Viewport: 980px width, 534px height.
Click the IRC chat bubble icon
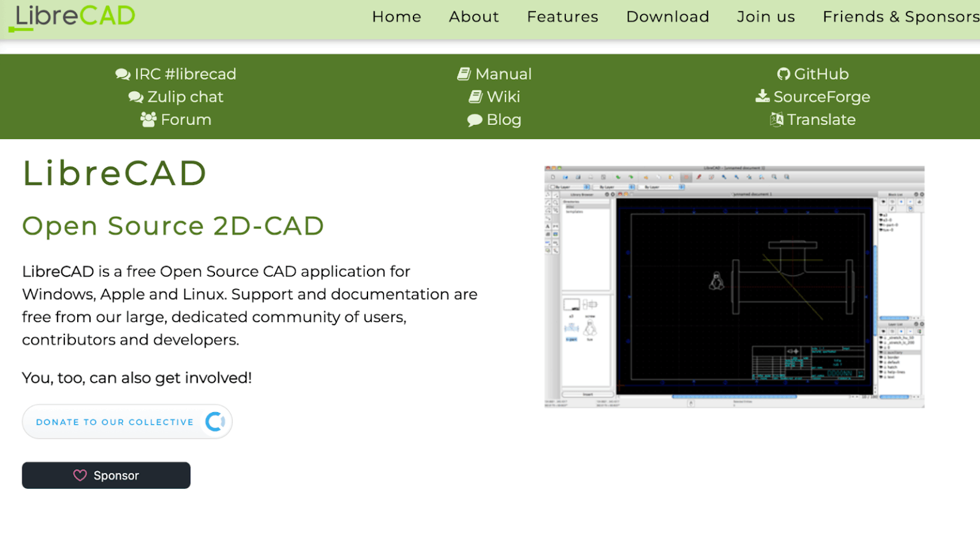121,73
